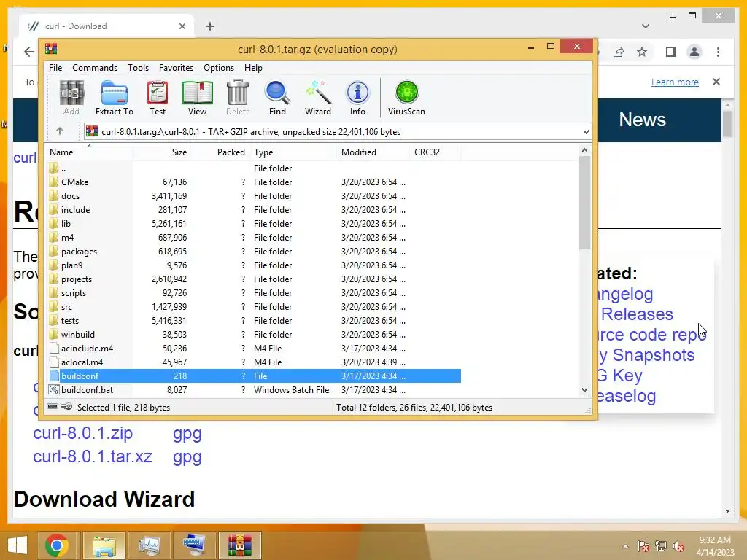
Task: Open File Explorer from the taskbar
Action: coord(104,545)
